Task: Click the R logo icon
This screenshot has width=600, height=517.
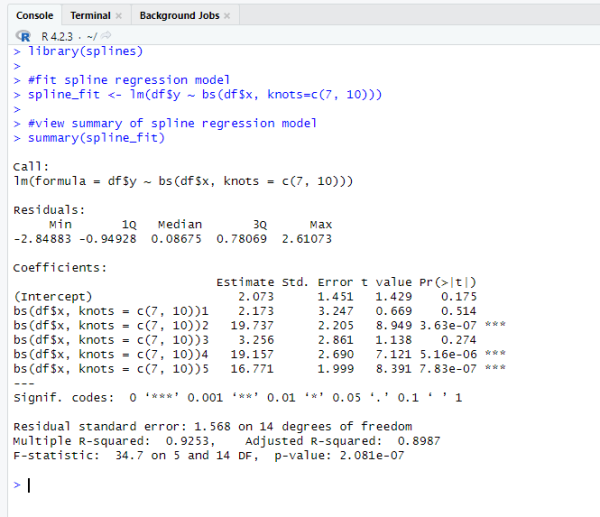Action: [24, 35]
